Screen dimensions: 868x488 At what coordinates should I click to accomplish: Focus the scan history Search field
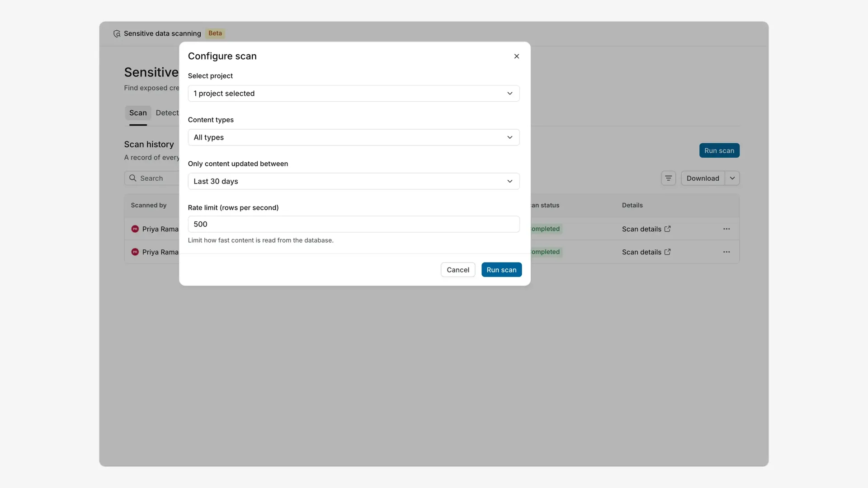point(152,178)
